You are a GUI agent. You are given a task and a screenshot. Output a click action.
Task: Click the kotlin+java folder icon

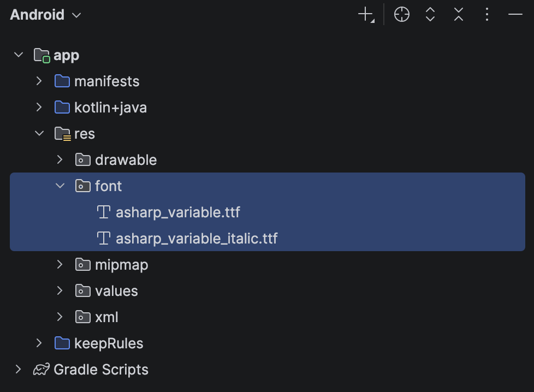pyautogui.click(x=62, y=107)
